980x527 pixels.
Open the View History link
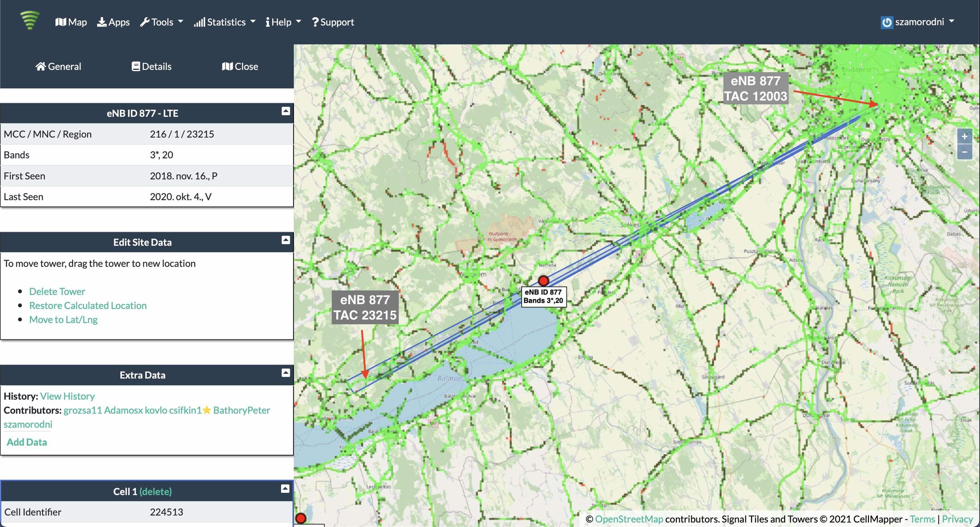click(x=67, y=396)
